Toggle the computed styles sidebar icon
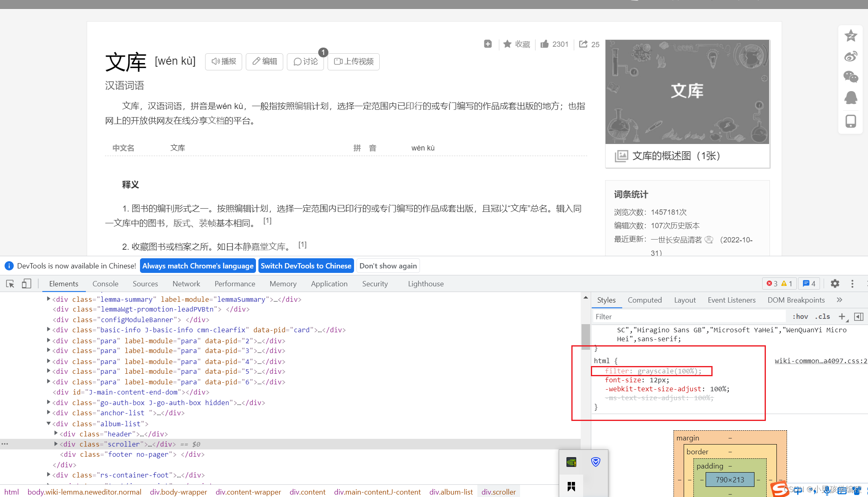Screen dimensions: 868x497 coord(859,316)
